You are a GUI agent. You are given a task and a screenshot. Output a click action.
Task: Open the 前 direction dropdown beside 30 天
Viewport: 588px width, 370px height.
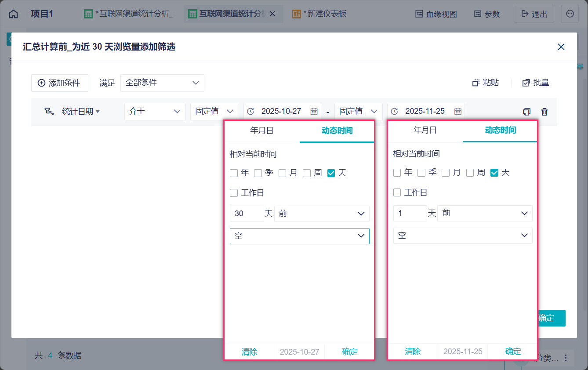[322, 214]
